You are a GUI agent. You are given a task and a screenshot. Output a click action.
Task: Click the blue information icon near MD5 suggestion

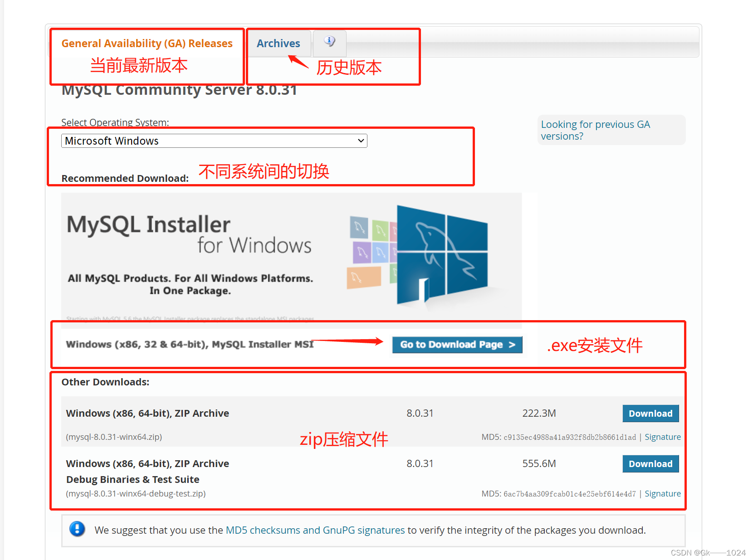click(x=77, y=530)
